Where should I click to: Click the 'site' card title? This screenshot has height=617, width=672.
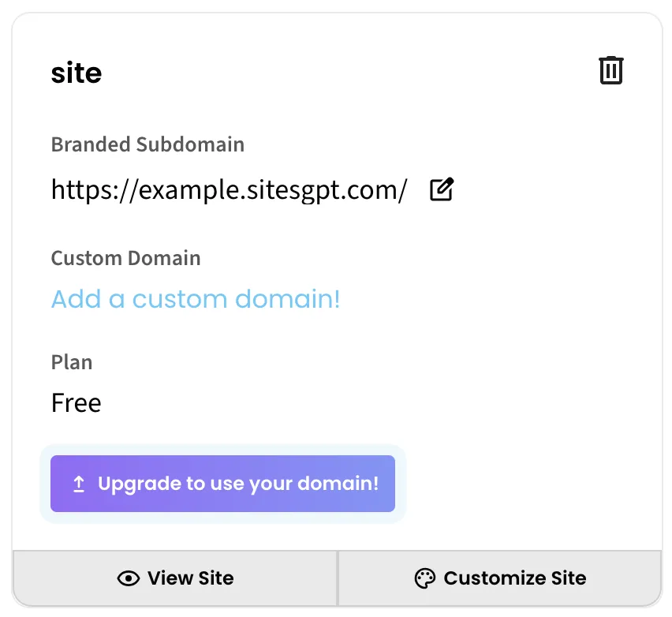pos(77,73)
